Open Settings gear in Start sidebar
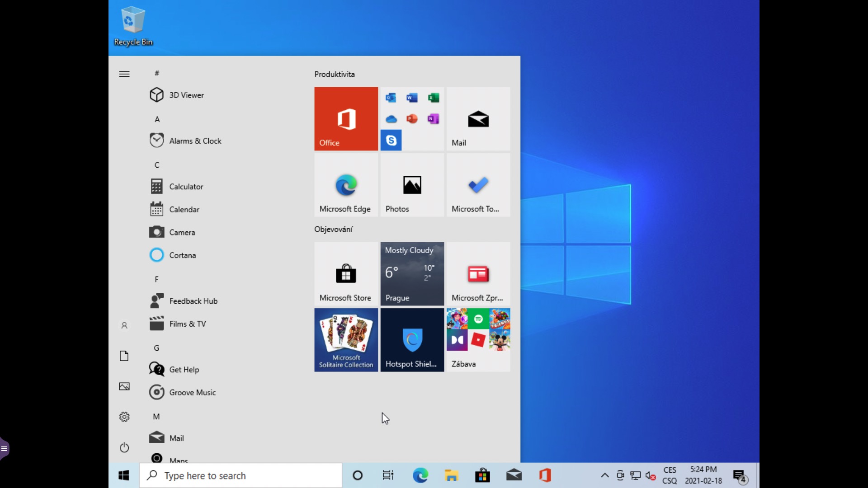868x488 pixels. pyautogui.click(x=124, y=417)
